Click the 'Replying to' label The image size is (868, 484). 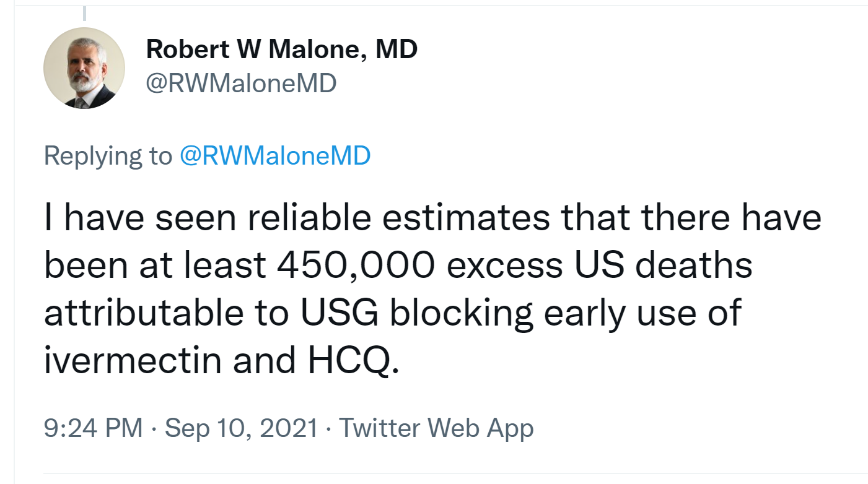(x=108, y=156)
